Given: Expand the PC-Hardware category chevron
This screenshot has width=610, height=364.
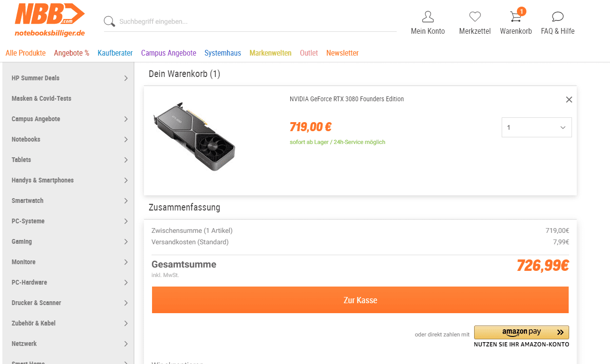Looking at the screenshot, I should click(x=126, y=282).
